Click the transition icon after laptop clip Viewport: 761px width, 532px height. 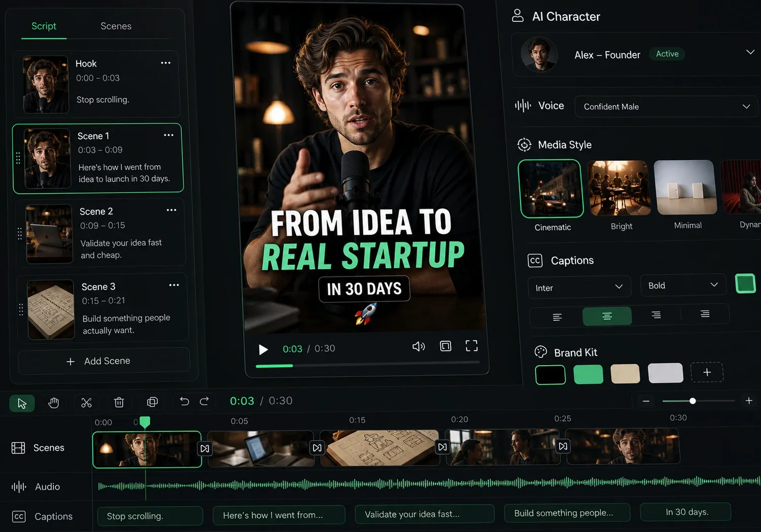click(x=317, y=448)
